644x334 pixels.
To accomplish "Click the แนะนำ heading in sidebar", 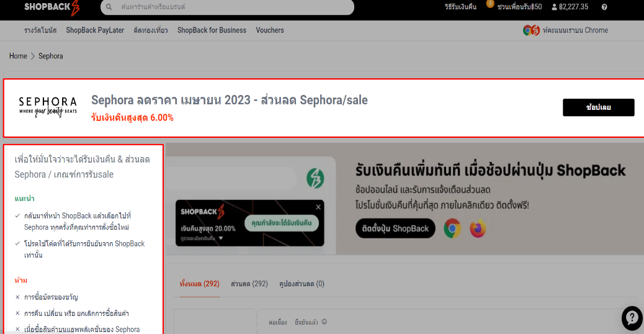I will coord(25,199).
